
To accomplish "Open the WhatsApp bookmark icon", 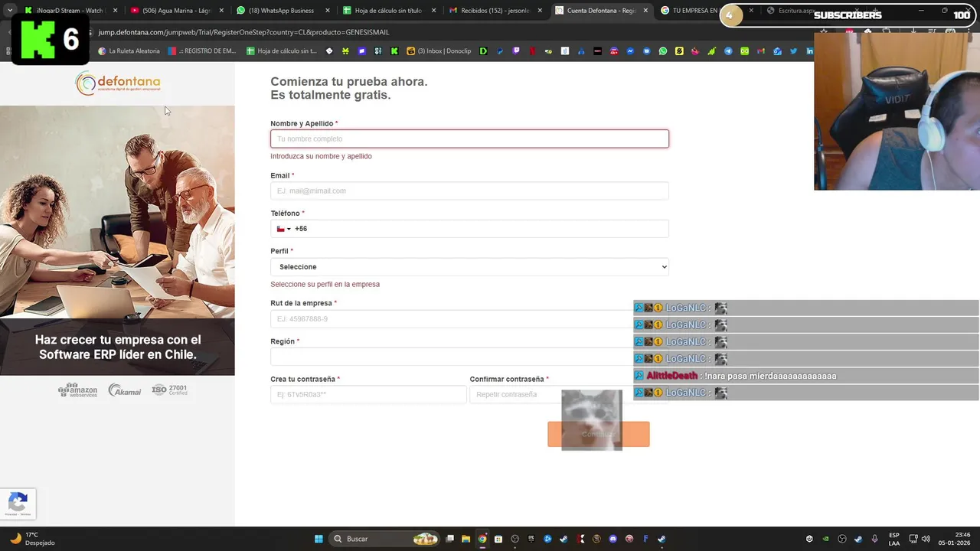I will [x=663, y=51].
